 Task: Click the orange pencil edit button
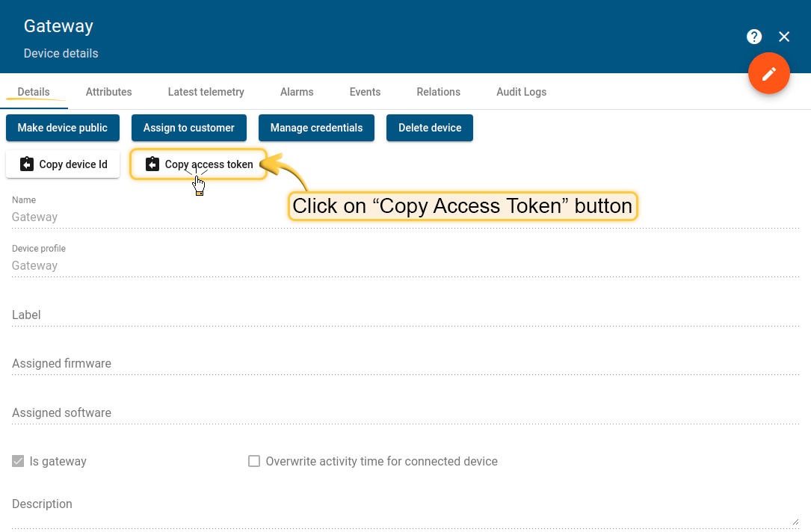(x=769, y=74)
